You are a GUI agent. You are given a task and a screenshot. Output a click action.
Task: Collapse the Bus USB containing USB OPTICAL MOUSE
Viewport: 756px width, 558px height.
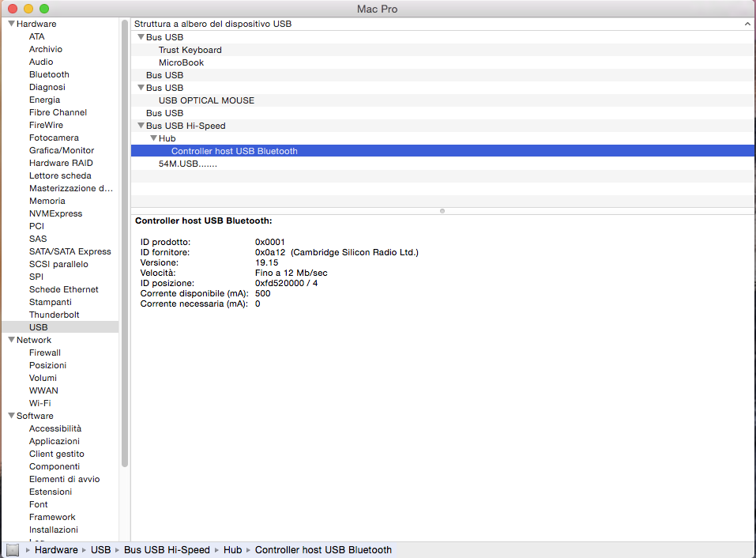(141, 87)
